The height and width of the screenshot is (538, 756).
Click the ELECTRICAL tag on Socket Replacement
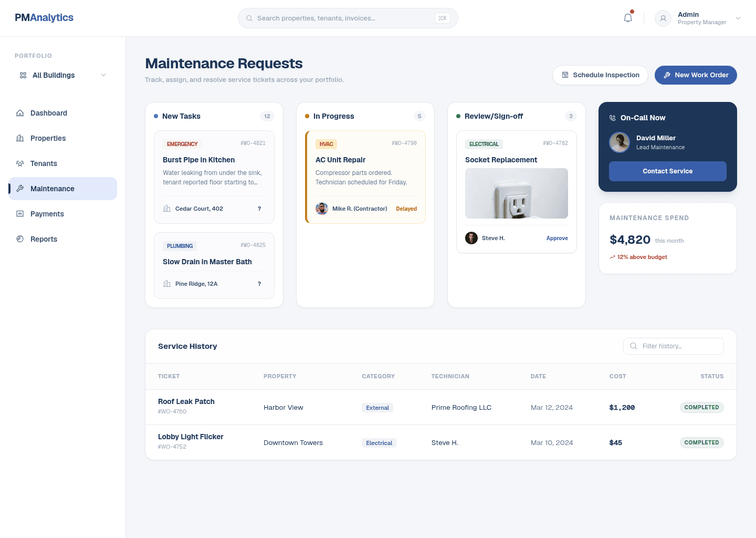(x=484, y=144)
